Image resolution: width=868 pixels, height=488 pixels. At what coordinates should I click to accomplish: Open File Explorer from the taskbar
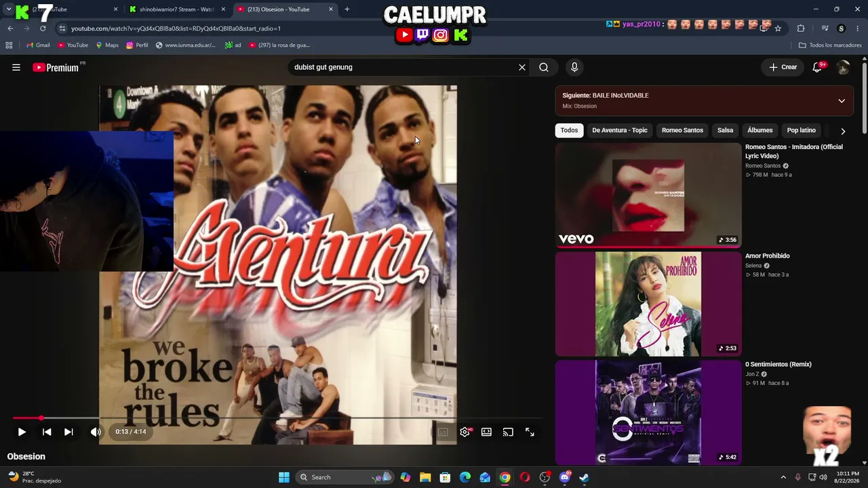425,477
